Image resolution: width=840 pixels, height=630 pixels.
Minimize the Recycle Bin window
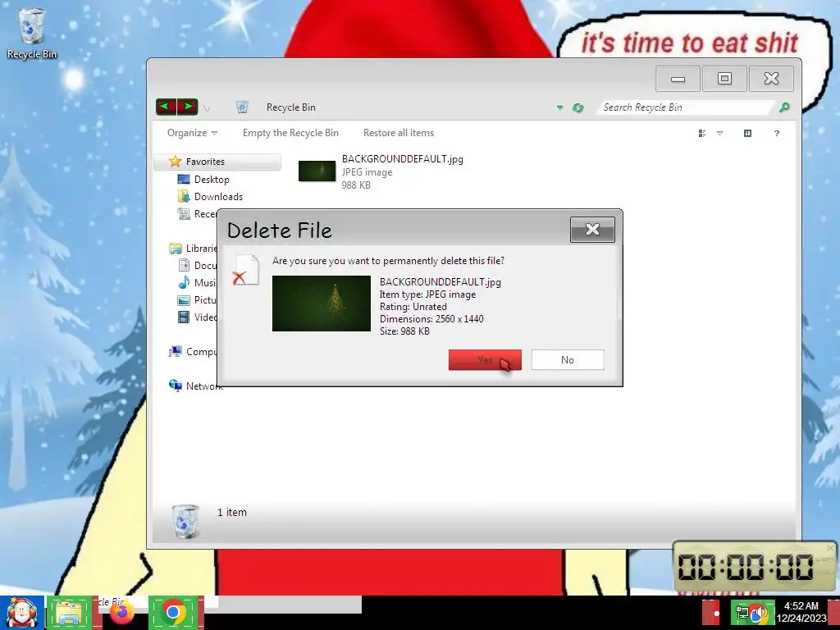678,79
